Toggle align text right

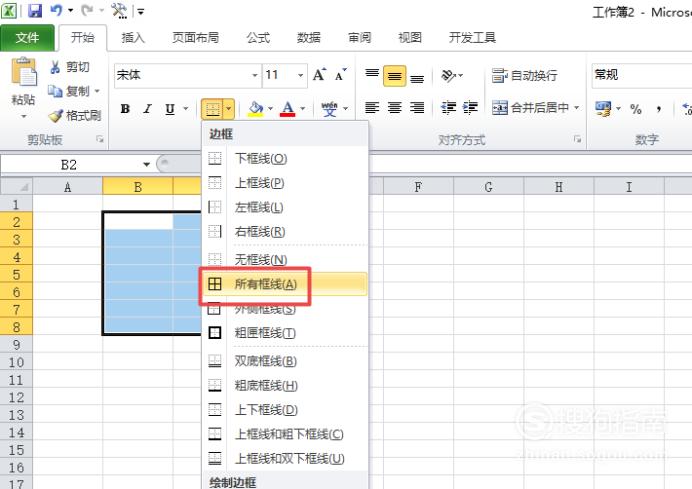417,107
